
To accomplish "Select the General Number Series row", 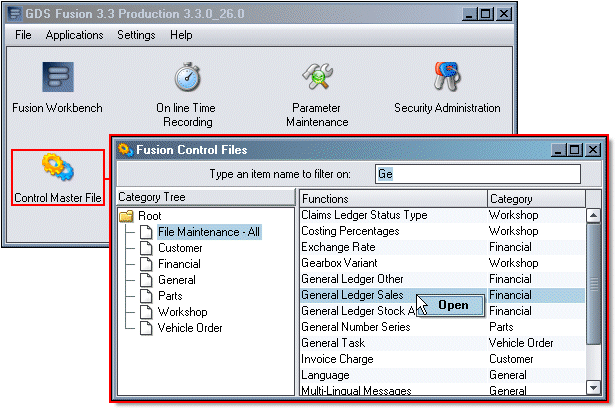I will [442, 327].
